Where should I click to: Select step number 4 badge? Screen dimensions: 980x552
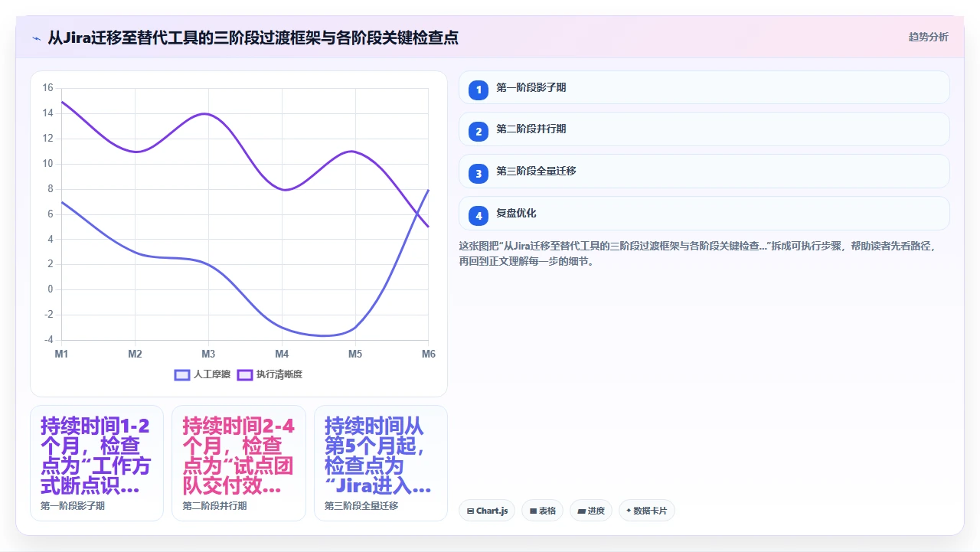coord(479,216)
